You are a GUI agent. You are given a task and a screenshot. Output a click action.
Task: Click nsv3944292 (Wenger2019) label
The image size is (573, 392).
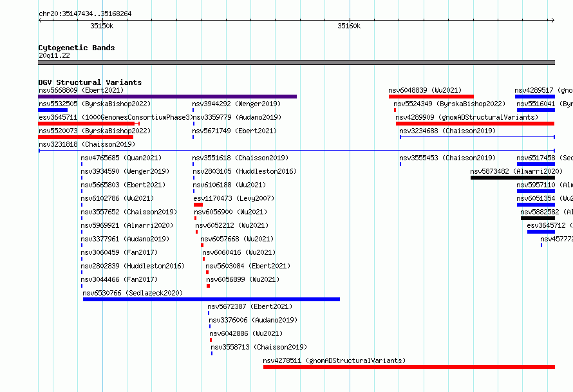(x=236, y=104)
